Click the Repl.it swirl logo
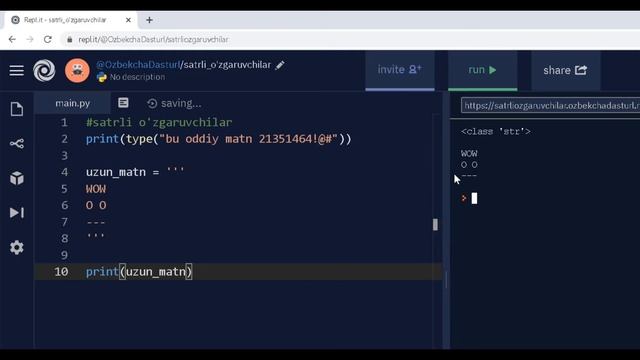The height and width of the screenshot is (360, 640). click(44, 70)
